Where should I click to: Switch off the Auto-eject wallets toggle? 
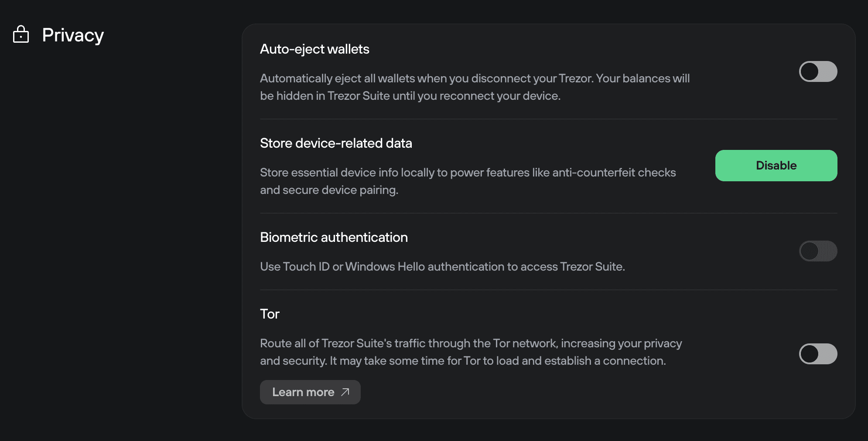tap(818, 71)
